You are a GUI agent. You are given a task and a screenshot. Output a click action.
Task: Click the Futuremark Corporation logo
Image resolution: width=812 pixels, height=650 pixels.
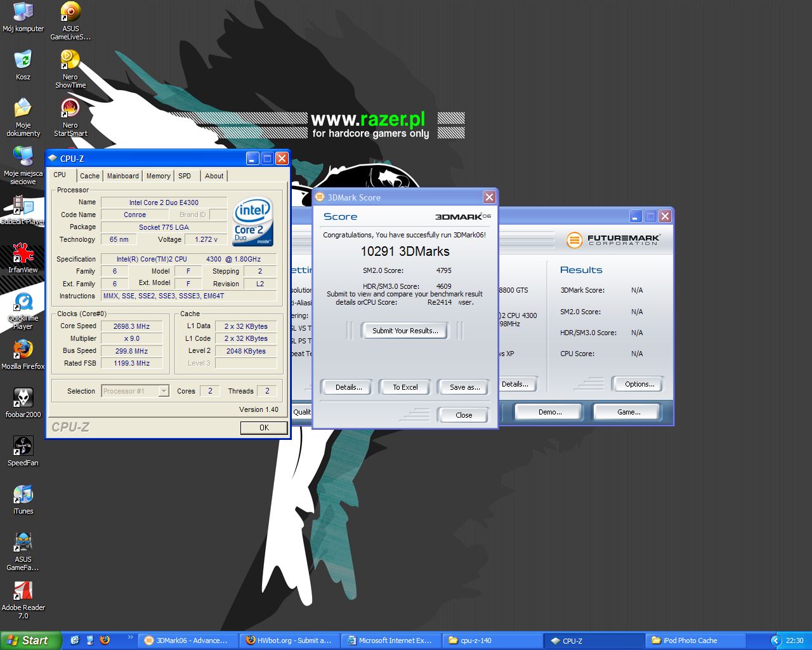(x=613, y=240)
